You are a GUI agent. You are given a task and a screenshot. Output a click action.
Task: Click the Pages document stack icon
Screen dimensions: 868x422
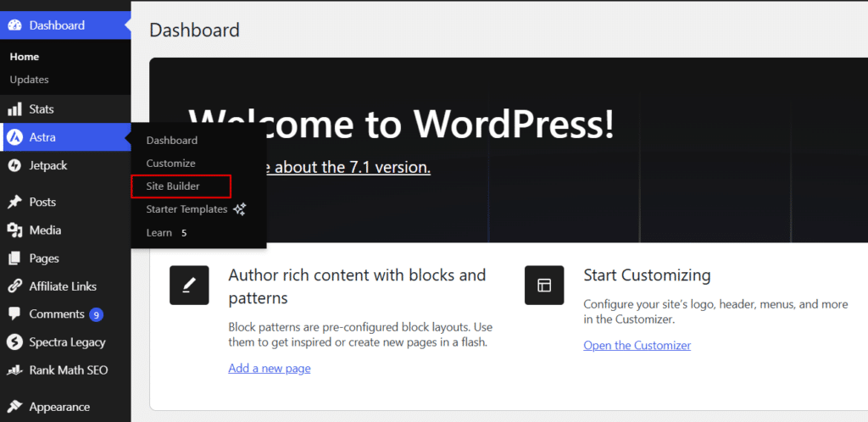(x=15, y=258)
